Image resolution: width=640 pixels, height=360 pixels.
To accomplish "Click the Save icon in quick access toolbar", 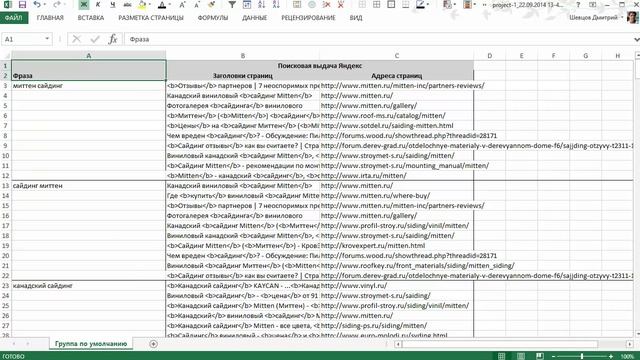I will 22,4.
